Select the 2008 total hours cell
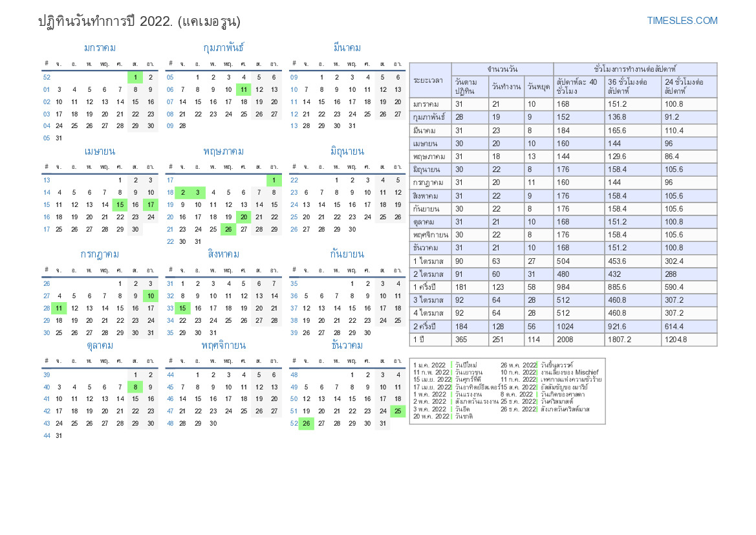 [x=567, y=340]
